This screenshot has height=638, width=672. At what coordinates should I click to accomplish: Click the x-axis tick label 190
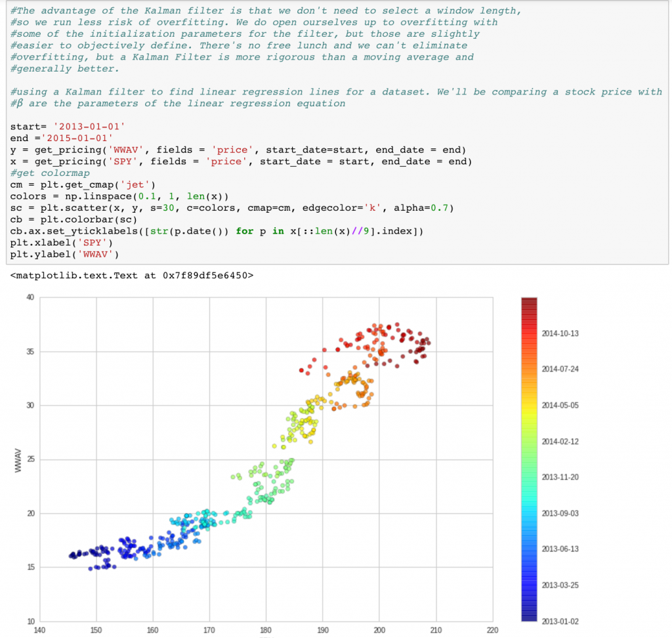coord(323,630)
